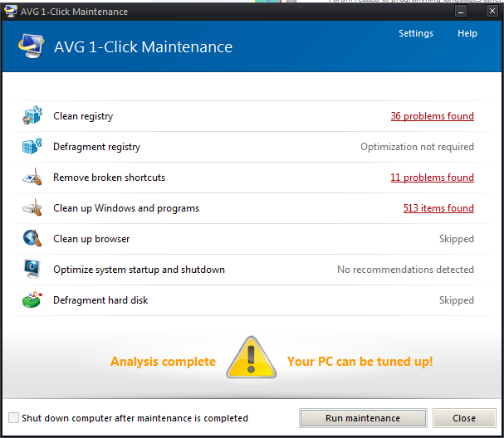
Task: Click the title bar AVG app icon
Action: pyautogui.click(x=11, y=12)
